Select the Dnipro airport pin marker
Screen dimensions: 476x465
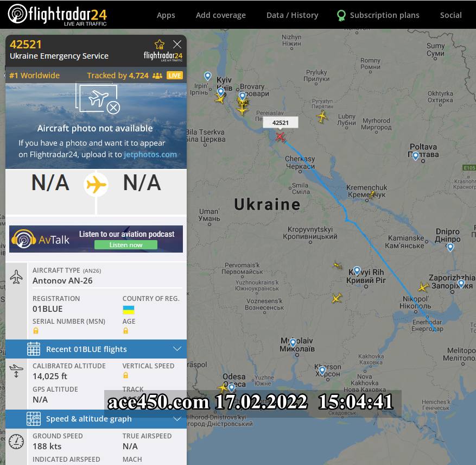pos(450,247)
